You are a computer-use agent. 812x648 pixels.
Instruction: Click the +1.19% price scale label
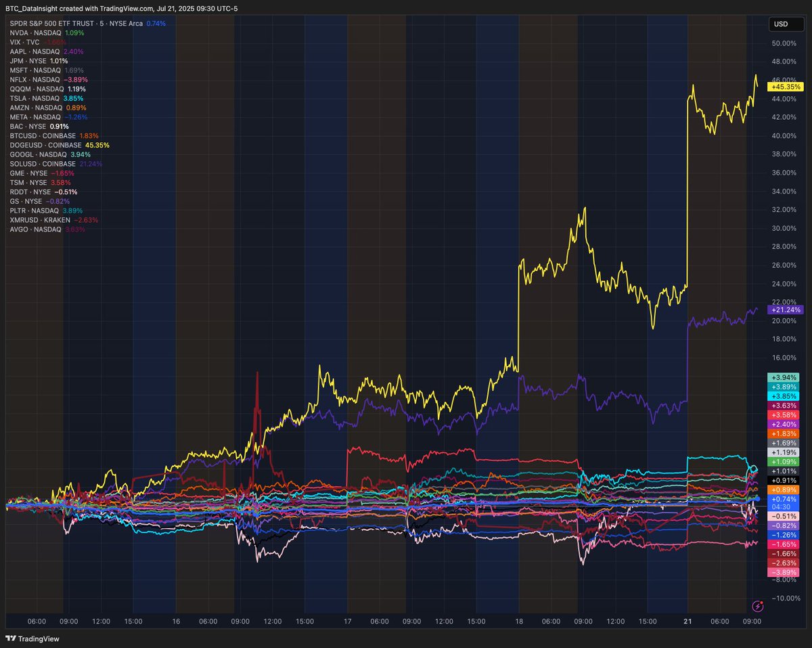coord(783,452)
